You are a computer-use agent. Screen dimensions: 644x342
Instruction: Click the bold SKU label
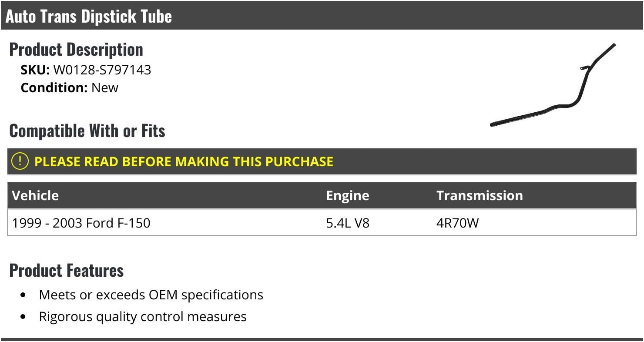pyautogui.click(x=35, y=70)
